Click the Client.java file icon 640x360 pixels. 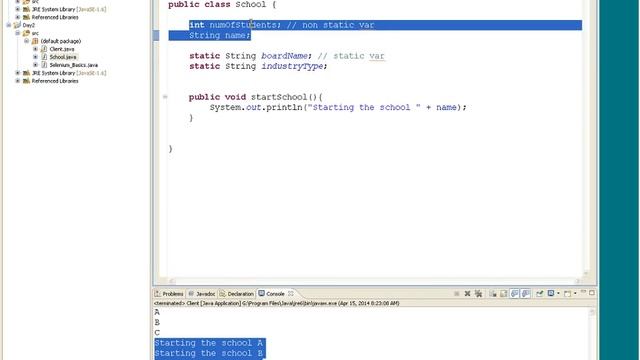click(44, 49)
